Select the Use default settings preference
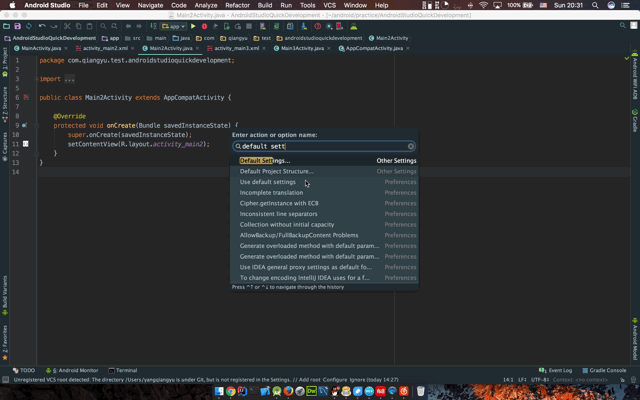640x400 pixels. [268, 182]
